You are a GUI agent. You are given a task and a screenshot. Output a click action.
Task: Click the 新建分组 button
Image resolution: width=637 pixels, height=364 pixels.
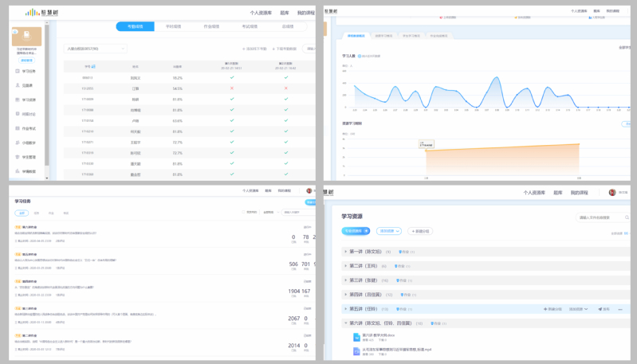(420, 231)
